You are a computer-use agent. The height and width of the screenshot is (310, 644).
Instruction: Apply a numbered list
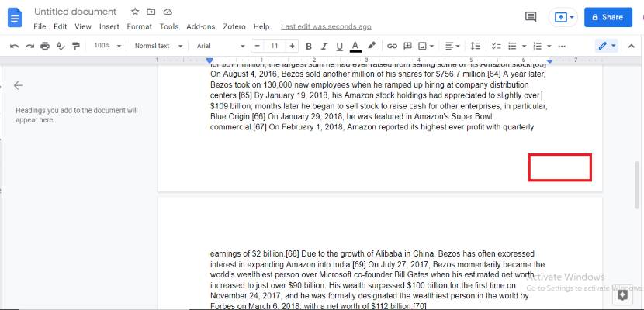(537, 46)
